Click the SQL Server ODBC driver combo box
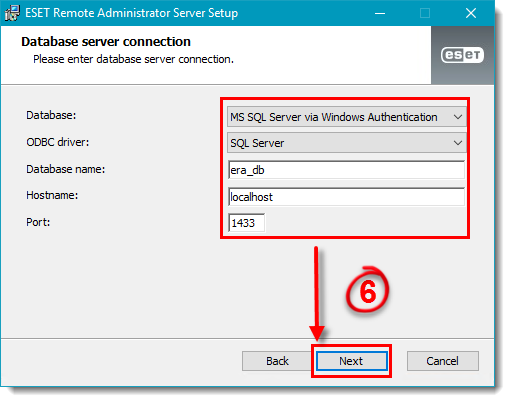The width and height of the screenshot is (510, 402). tap(346, 143)
